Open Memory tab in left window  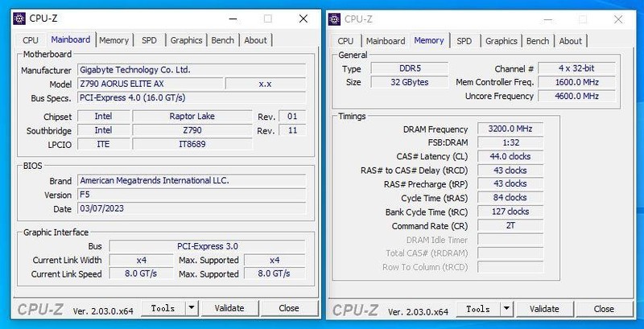tap(114, 40)
